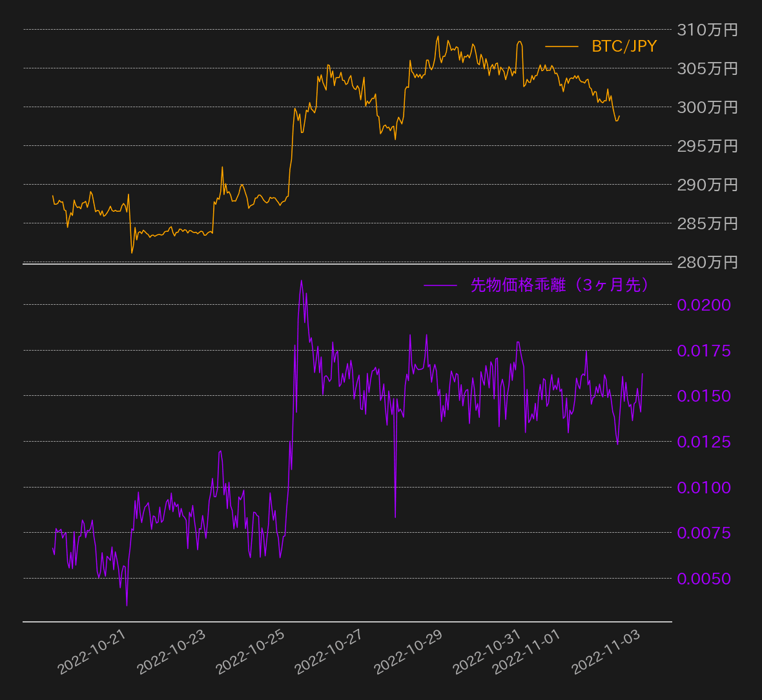
Task: Click the 0.0050 axis value
Action: [704, 579]
